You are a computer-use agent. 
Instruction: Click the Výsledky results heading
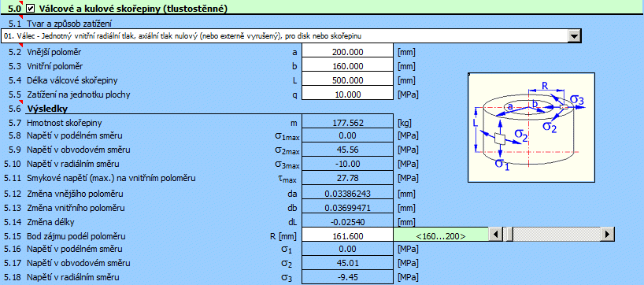(47, 109)
